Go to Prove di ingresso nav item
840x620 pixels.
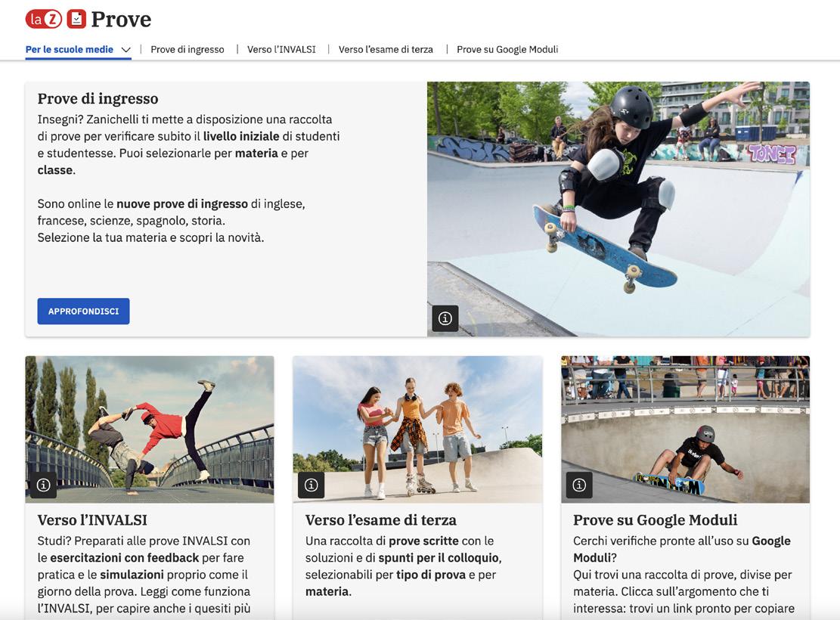tap(188, 49)
